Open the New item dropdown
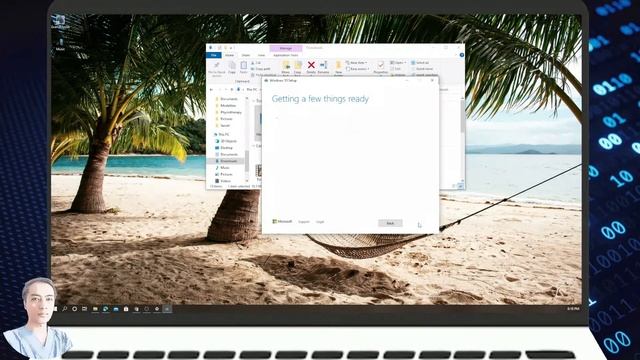 tap(356, 63)
